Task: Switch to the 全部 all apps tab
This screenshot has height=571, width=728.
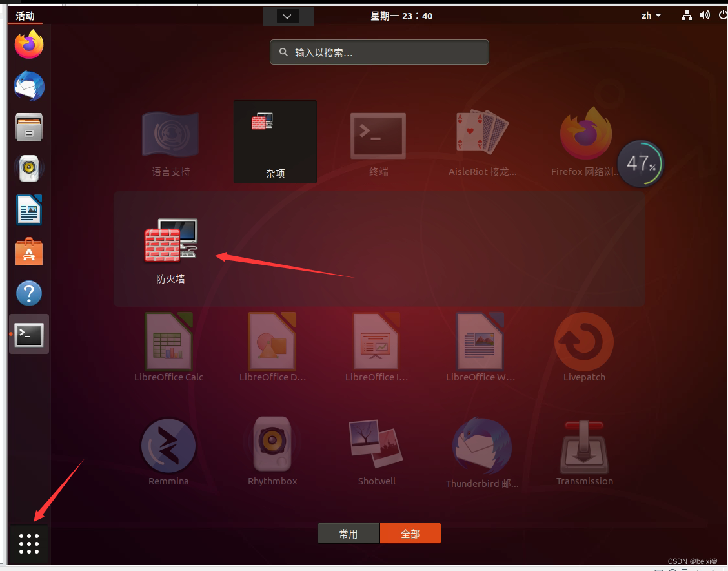Action: [410, 534]
